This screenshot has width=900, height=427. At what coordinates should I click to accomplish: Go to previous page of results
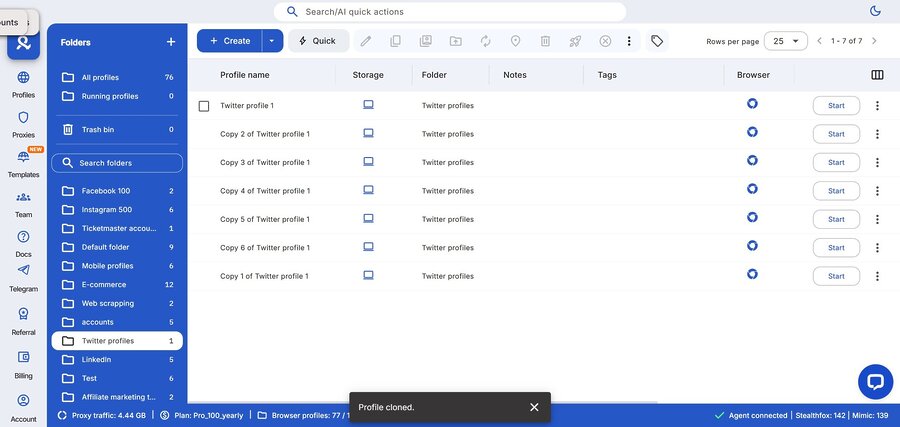click(x=820, y=41)
